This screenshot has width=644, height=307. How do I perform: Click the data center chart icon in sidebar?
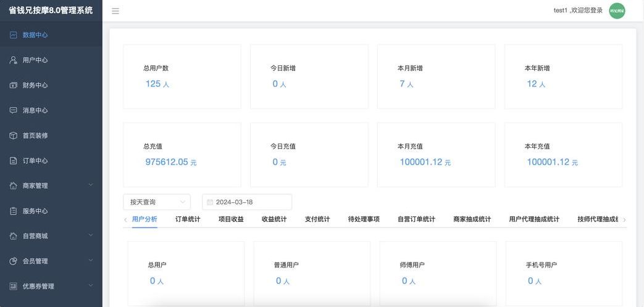(x=13, y=35)
